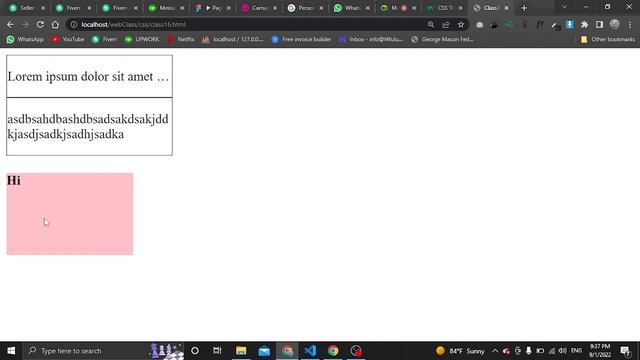View site information for localhost

pyautogui.click(x=74, y=24)
